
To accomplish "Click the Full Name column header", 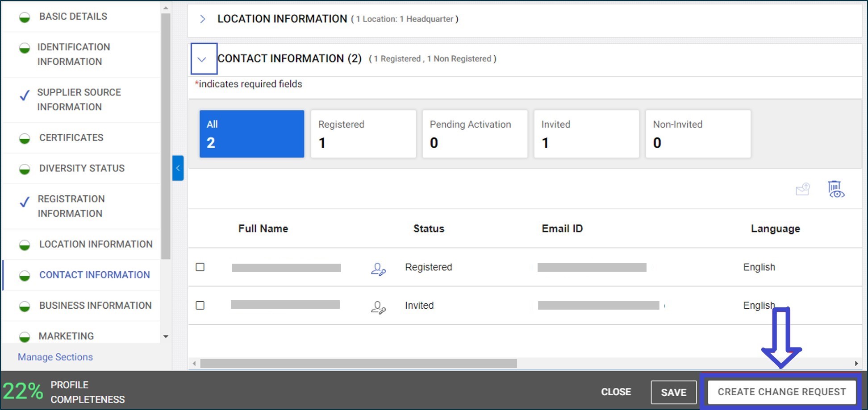I will pos(263,229).
